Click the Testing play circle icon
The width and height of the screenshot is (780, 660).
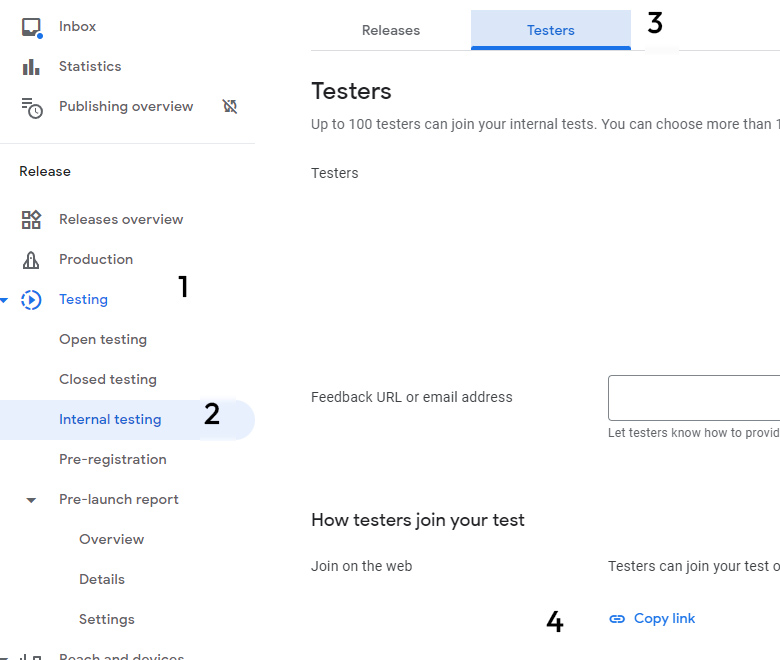[x=31, y=300]
